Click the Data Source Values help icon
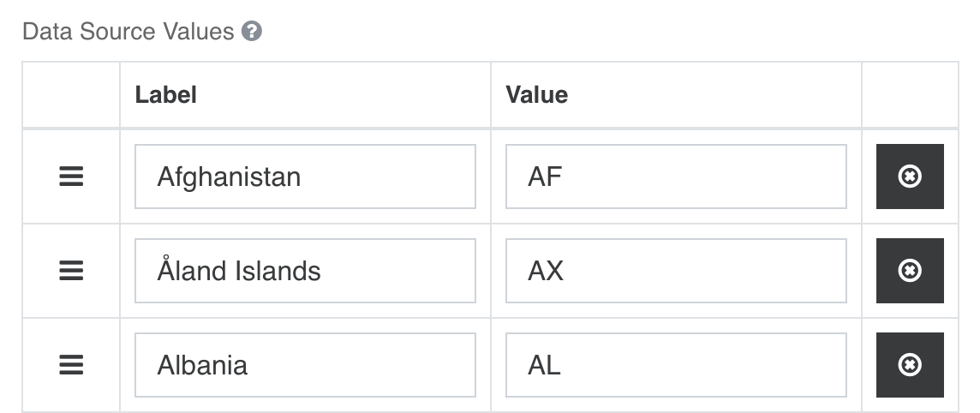The width and height of the screenshot is (980, 413). [x=252, y=32]
